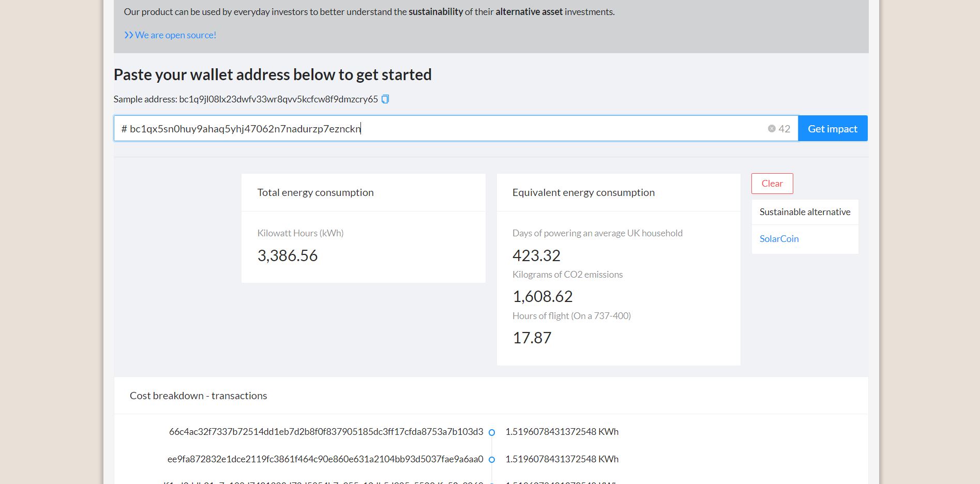Click timeline dot for transaction 66c4ac32
The height and width of the screenshot is (484, 980).
tap(492, 432)
